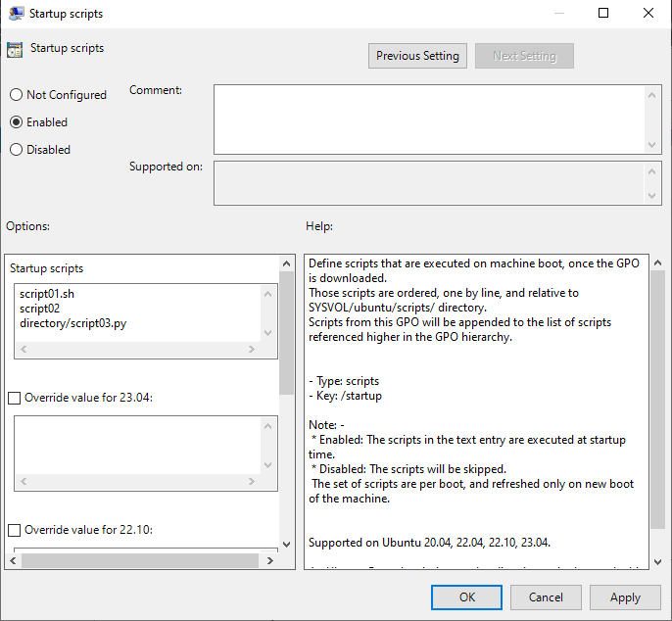Click Supported on box up arrow

(x=651, y=171)
